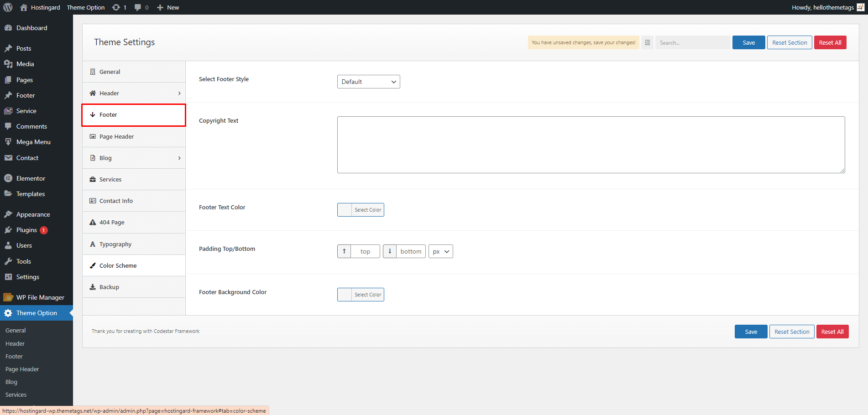
Task: Click the Appearance brush icon
Action: pos(8,214)
